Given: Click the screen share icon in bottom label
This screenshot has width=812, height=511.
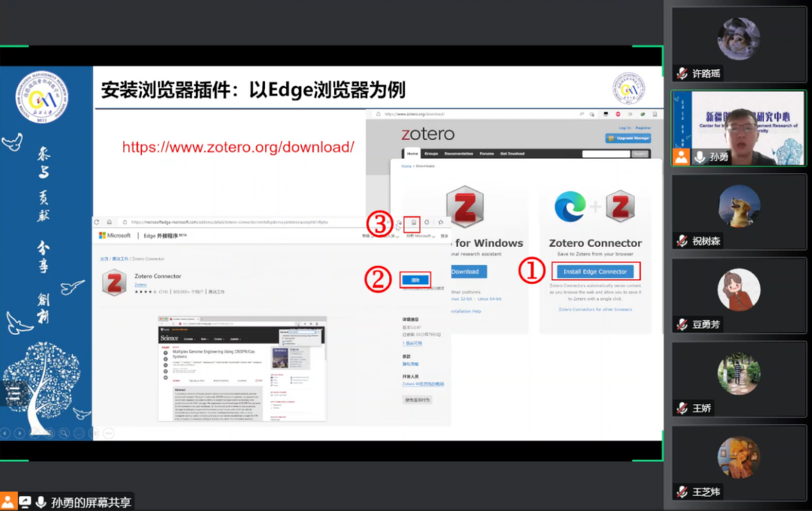Looking at the screenshot, I should tap(26, 502).
